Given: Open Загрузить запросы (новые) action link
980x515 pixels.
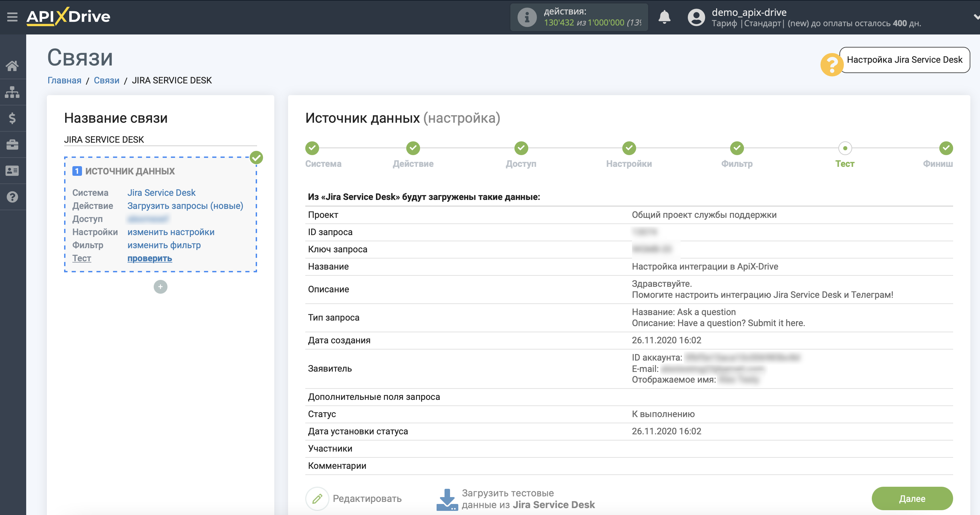Looking at the screenshot, I should click(185, 206).
